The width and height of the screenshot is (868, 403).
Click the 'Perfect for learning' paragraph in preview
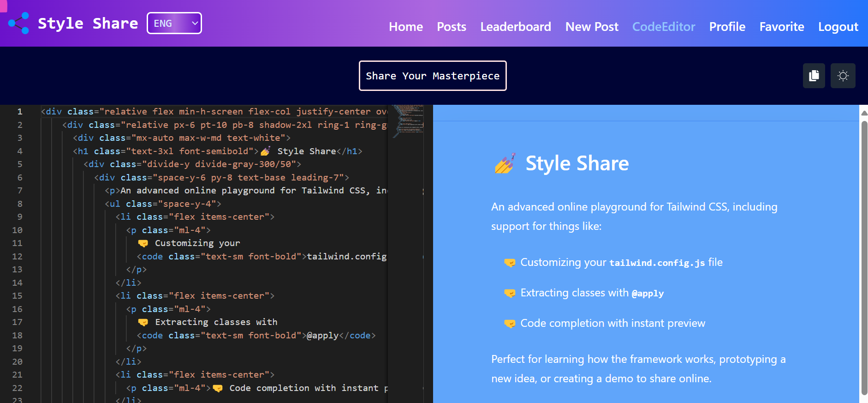(x=638, y=369)
